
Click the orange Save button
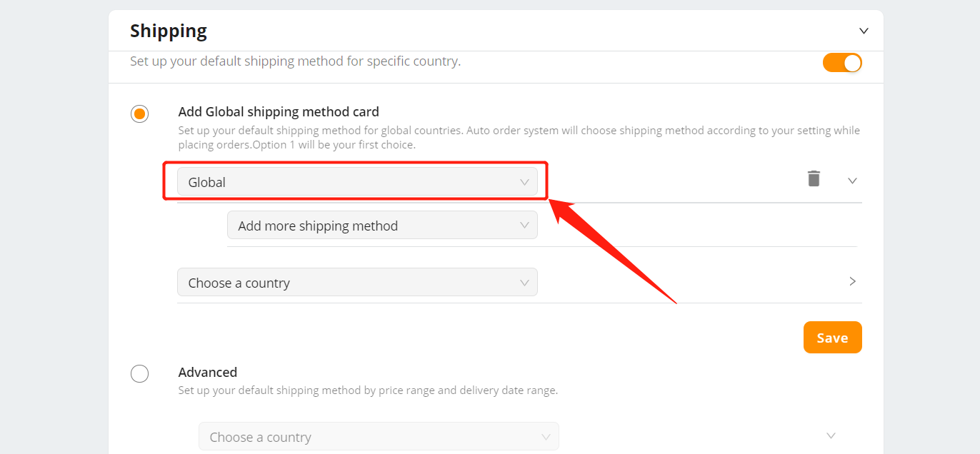click(832, 337)
